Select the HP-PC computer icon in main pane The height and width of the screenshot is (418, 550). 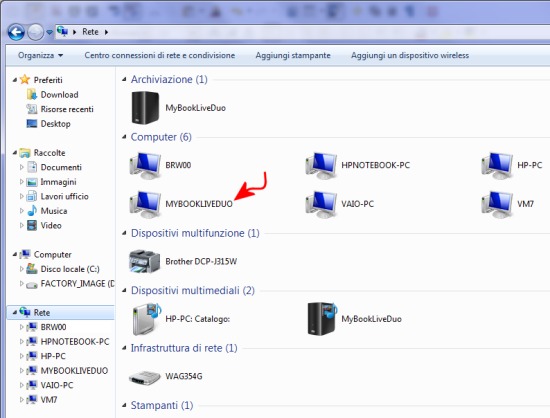[497, 165]
